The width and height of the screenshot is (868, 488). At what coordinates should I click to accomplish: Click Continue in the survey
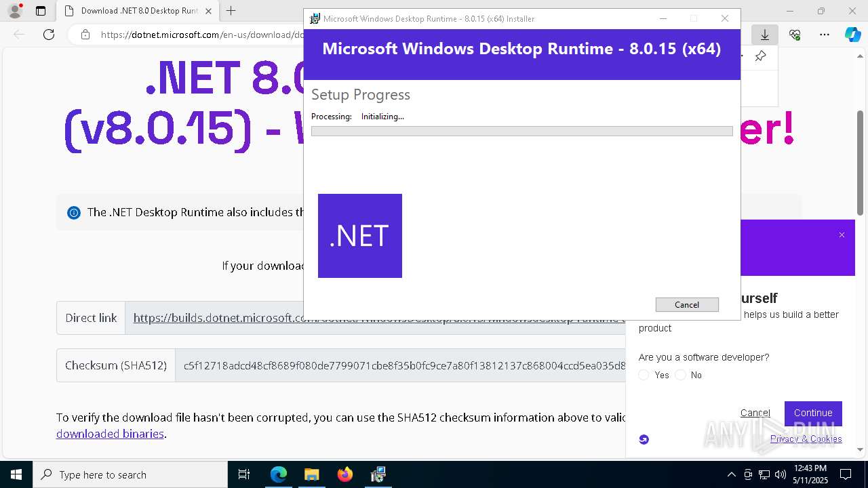pos(813,413)
